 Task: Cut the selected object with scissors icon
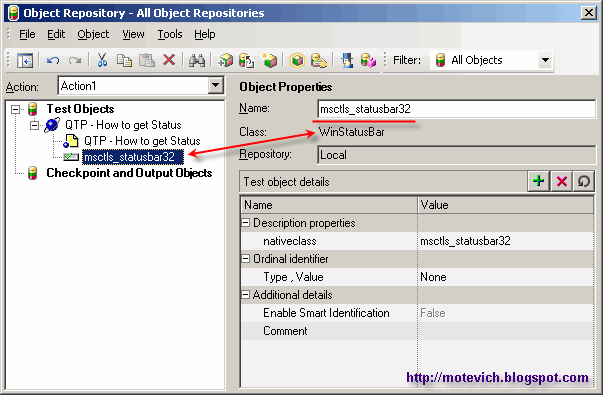(102, 60)
